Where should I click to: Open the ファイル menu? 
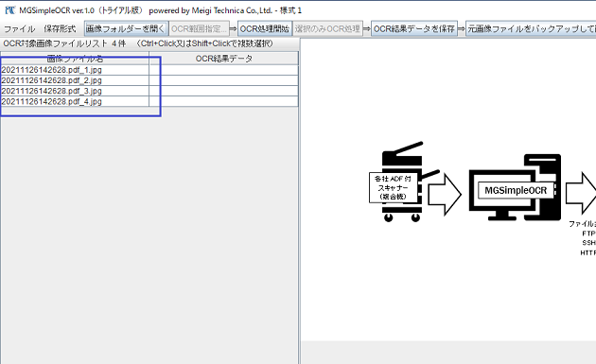pos(19,29)
